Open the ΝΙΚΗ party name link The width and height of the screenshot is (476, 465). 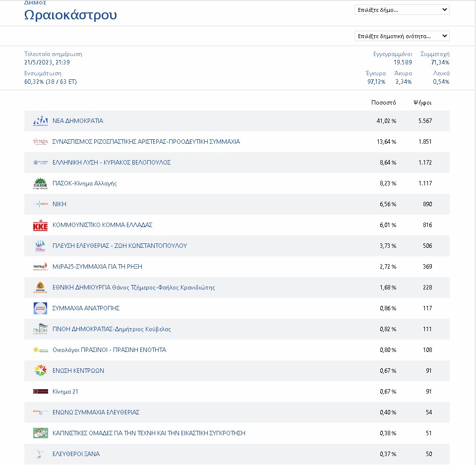59,204
